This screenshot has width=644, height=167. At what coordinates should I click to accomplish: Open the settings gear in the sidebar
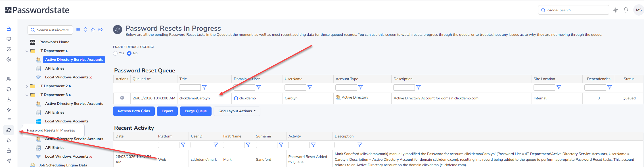click(9, 59)
